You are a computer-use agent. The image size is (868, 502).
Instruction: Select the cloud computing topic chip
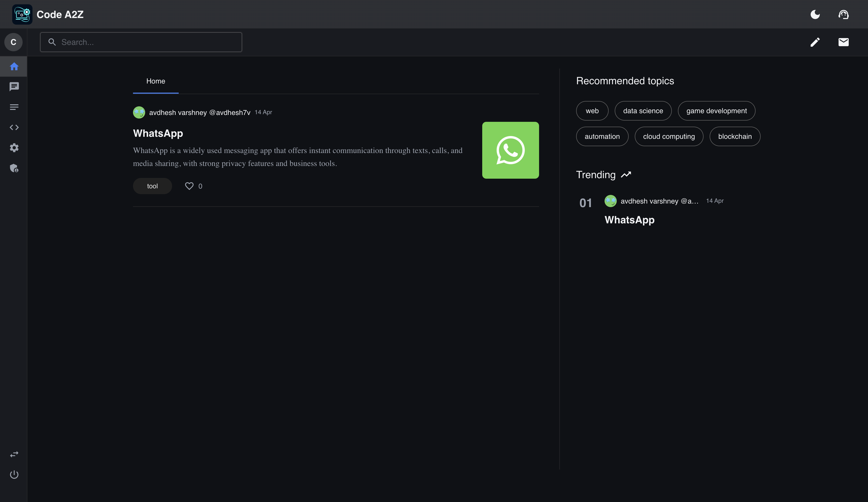(669, 137)
